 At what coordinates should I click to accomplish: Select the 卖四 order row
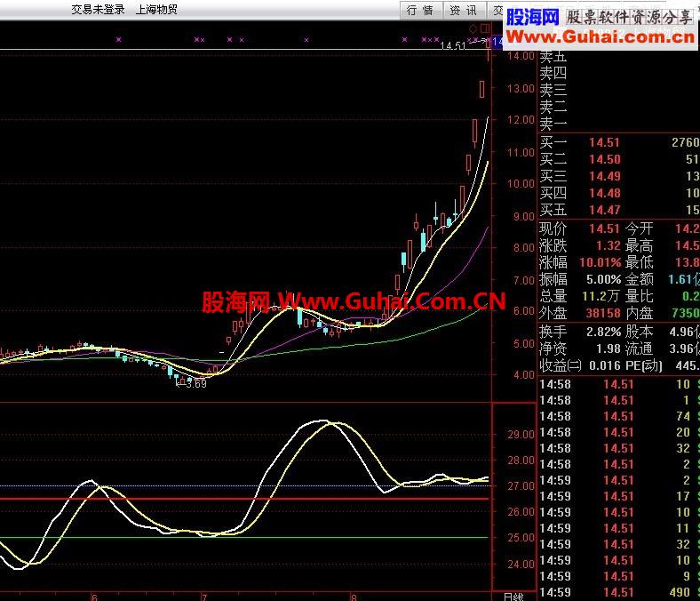(619, 73)
